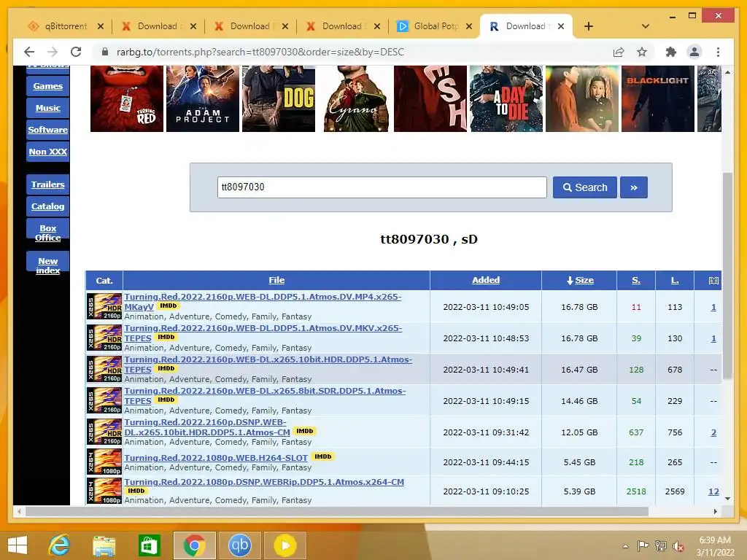The width and height of the screenshot is (747, 560).
Task: Open the Games category link
Action: 47,86
